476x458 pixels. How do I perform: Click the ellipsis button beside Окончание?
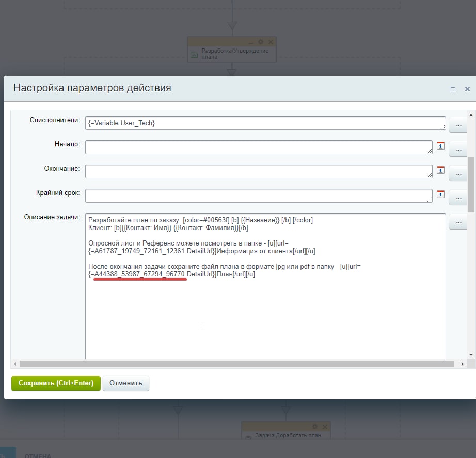click(458, 173)
